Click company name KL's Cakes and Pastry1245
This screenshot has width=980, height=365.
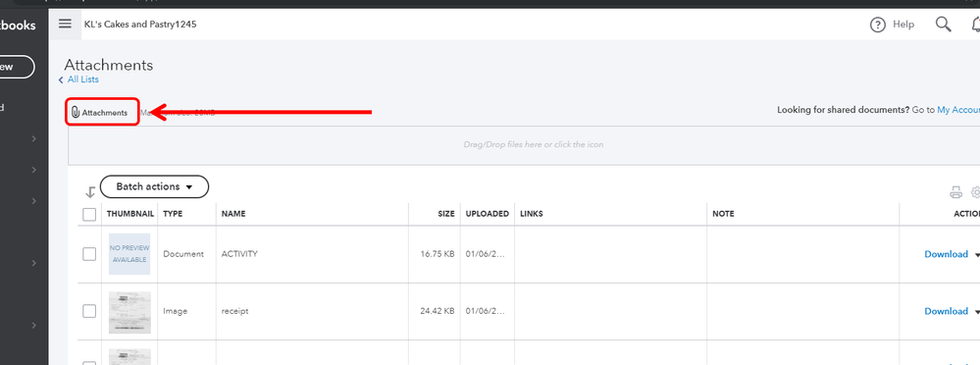(x=140, y=25)
